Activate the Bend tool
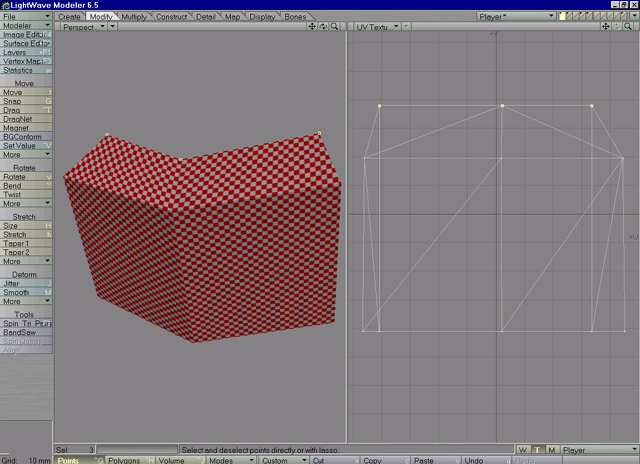The height and width of the screenshot is (464, 640). 26,186
